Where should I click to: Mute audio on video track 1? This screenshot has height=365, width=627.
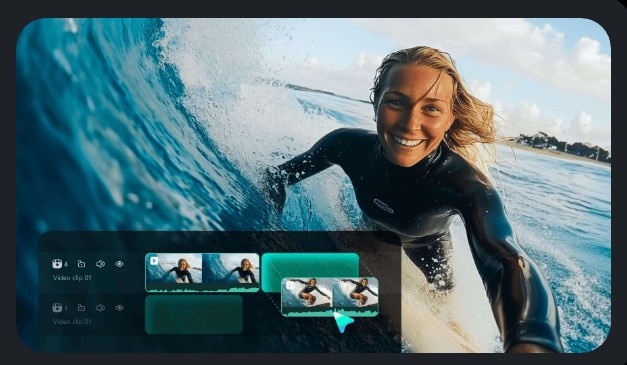(x=100, y=308)
